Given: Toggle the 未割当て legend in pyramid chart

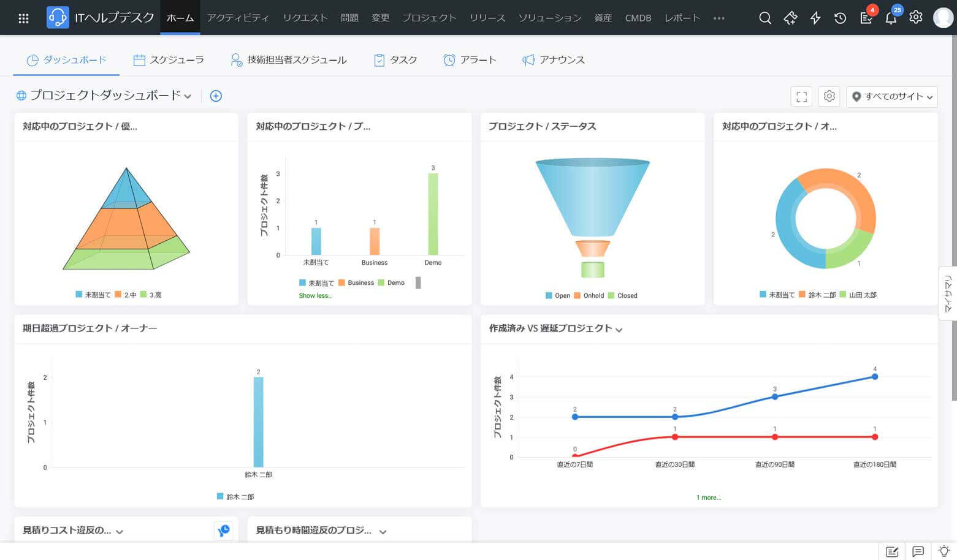Looking at the screenshot, I should click(93, 295).
